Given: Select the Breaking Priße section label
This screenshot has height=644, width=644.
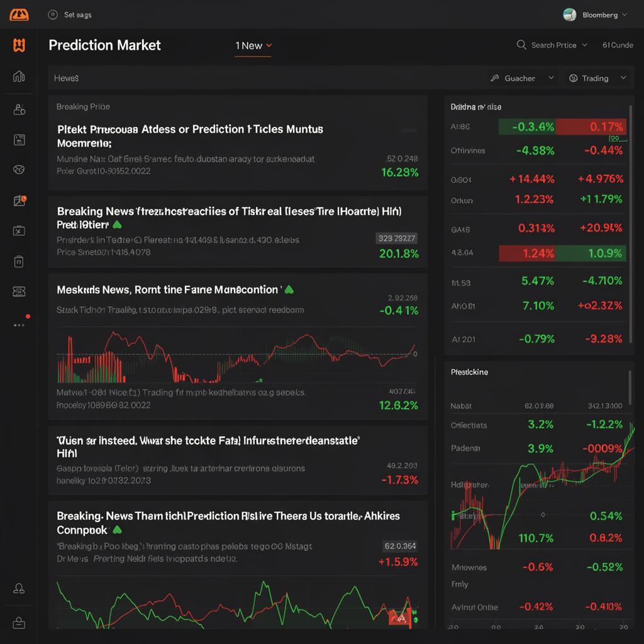Looking at the screenshot, I should tap(83, 106).
